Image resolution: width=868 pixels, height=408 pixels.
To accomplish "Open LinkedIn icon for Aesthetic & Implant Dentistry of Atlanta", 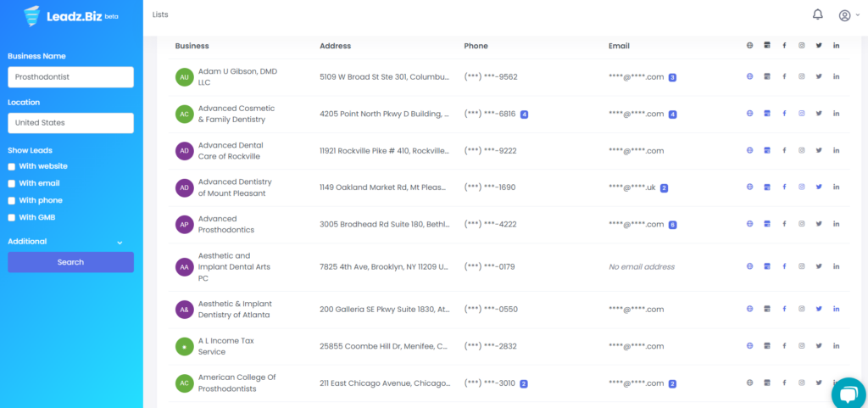I will tap(836, 309).
